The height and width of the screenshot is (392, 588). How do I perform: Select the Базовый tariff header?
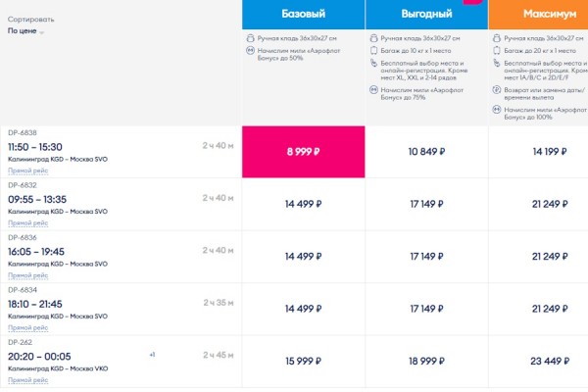304,15
